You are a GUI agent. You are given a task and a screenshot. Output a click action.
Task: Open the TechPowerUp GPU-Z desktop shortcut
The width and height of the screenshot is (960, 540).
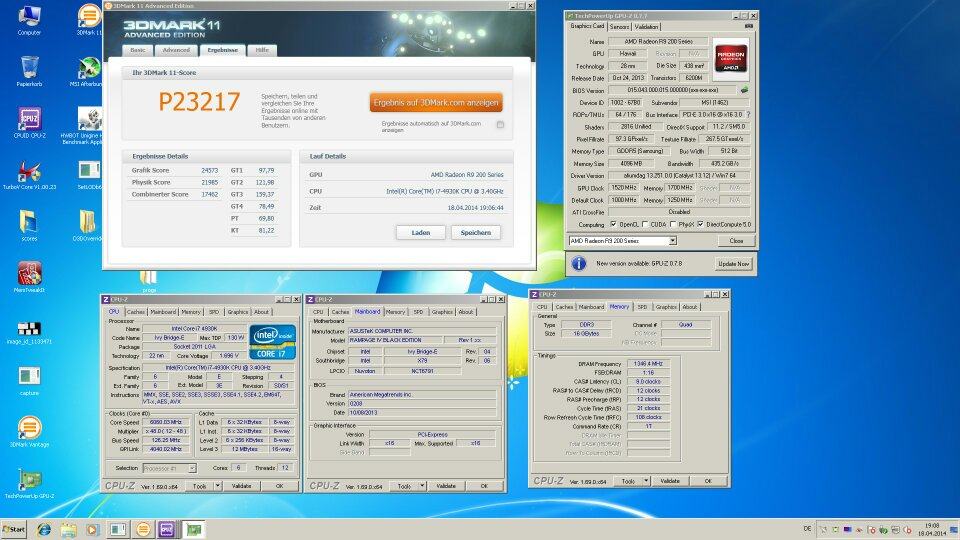29,484
